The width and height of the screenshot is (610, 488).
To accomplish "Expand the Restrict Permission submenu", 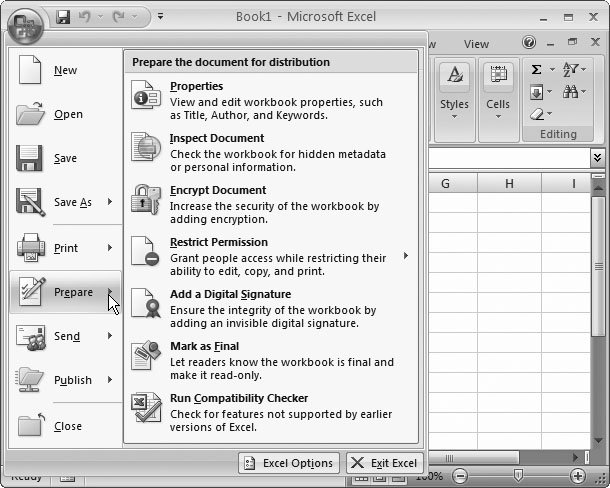I will (405, 256).
